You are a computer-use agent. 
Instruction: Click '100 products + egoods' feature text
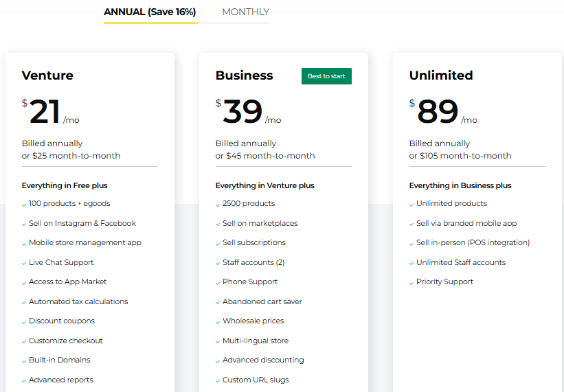point(69,203)
